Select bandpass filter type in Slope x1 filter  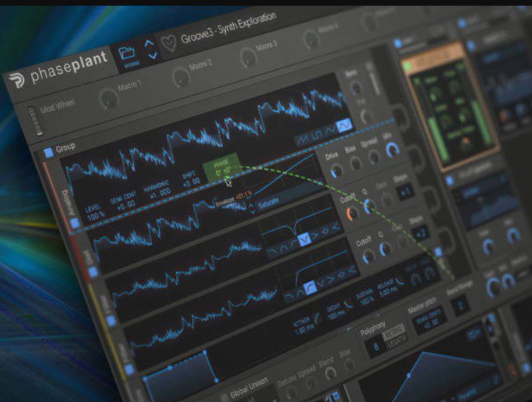283,248
